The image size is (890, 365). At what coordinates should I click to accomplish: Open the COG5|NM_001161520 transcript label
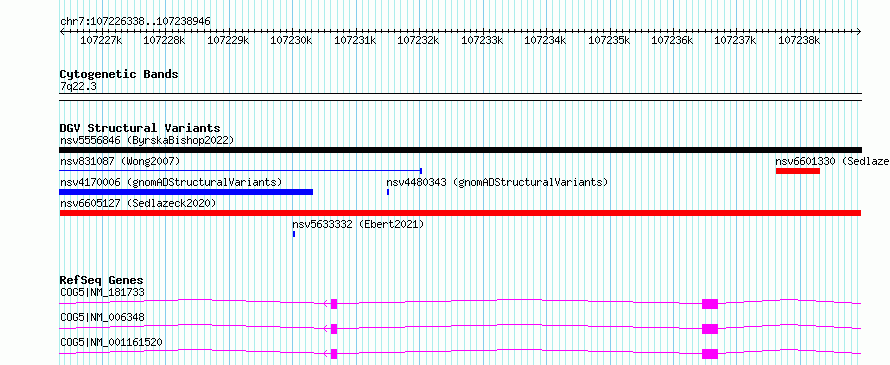(x=111, y=342)
